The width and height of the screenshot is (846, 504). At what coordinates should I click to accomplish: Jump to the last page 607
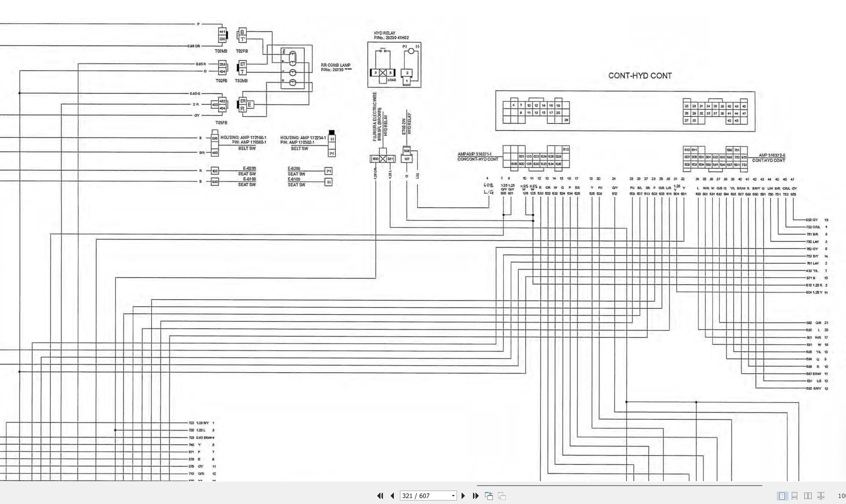[x=475, y=496]
